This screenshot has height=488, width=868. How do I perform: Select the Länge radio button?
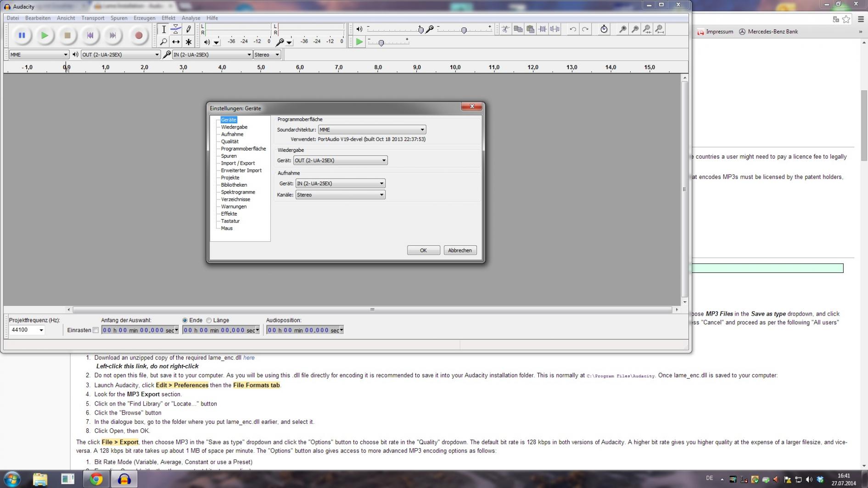pyautogui.click(x=209, y=321)
